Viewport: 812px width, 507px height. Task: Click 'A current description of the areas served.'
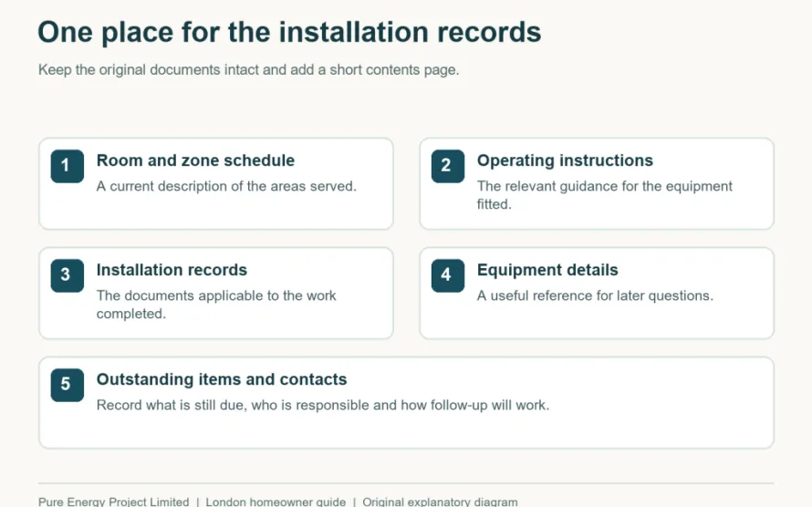coord(226,186)
